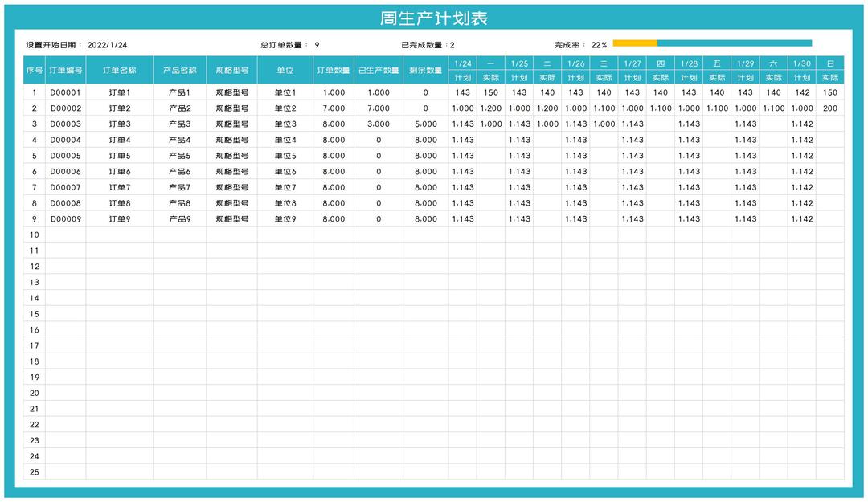Select the 订单名称 column header
Screen dimensions: 868x502
(120, 71)
